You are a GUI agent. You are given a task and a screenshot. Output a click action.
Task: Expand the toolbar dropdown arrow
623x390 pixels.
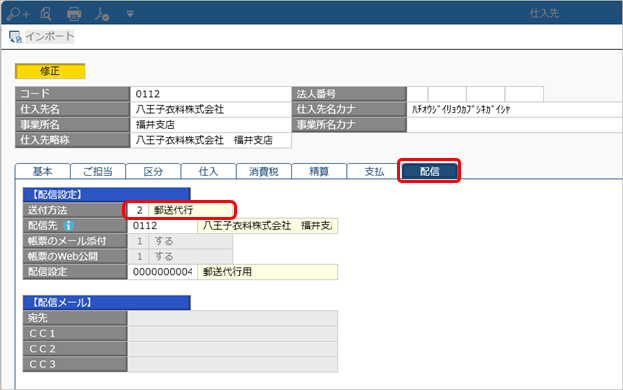point(130,14)
